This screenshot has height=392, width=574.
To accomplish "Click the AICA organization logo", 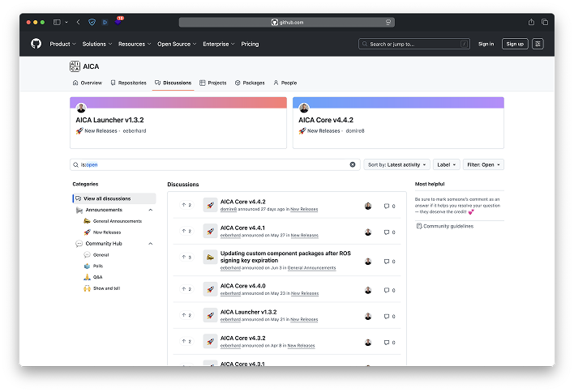I will (x=75, y=66).
